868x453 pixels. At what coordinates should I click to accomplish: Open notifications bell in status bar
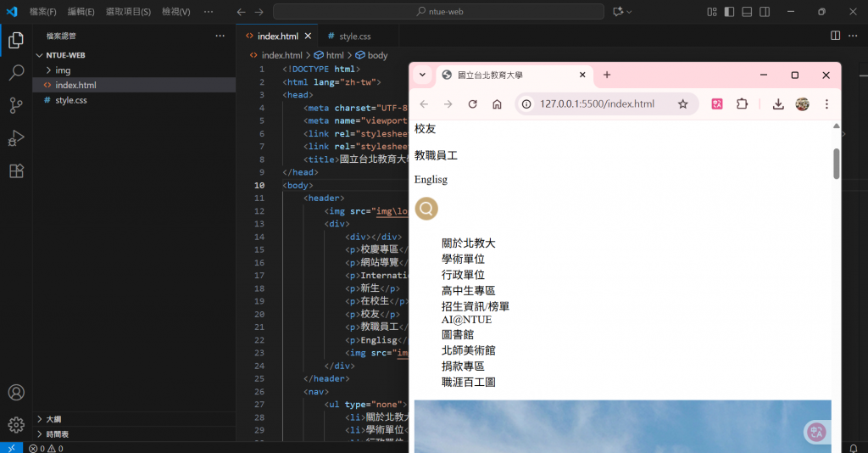pyautogui.click(x=853, y=448)
